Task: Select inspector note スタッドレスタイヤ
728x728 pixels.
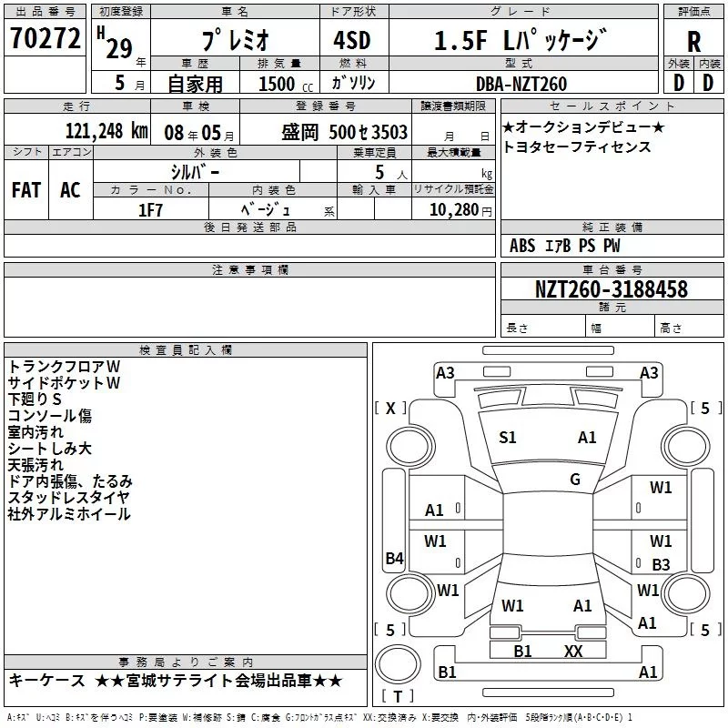Action: 68,498
